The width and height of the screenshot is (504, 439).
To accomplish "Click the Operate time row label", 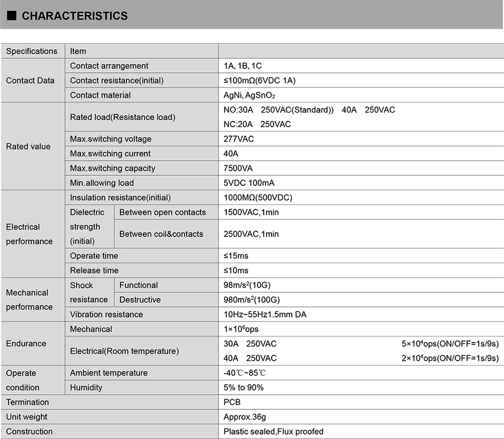I will [94, 256].
